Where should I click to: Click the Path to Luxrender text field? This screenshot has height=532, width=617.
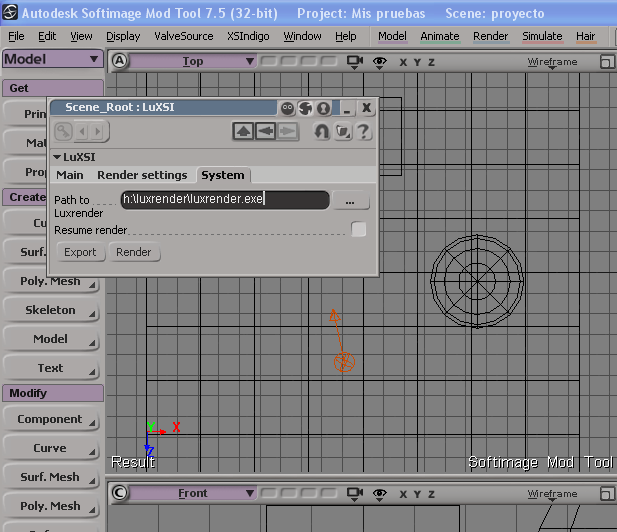coord(225,200)
